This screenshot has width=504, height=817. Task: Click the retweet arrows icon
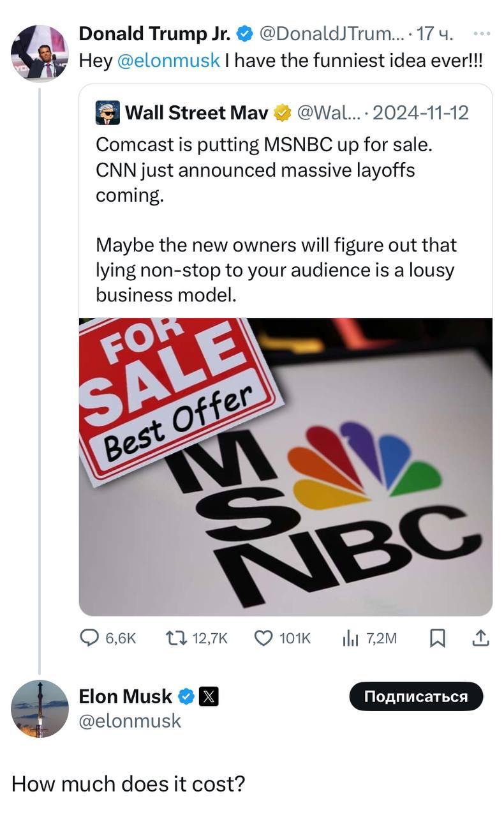tap(174, 638)
